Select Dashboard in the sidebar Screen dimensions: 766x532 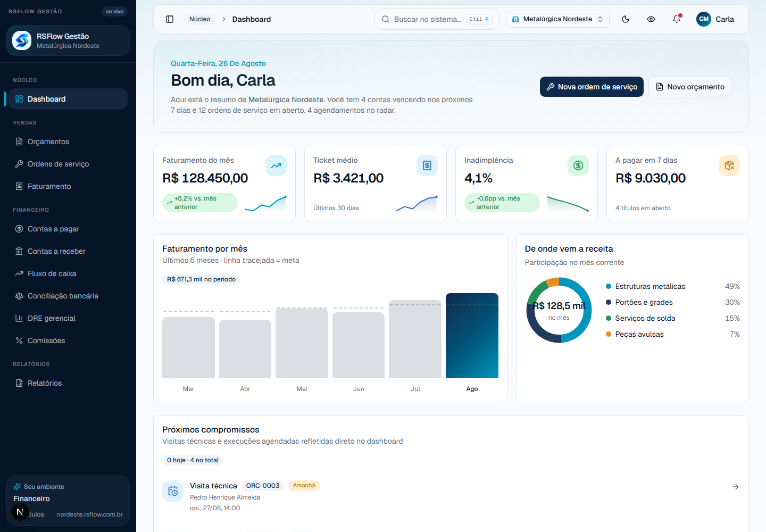[68, 99]
